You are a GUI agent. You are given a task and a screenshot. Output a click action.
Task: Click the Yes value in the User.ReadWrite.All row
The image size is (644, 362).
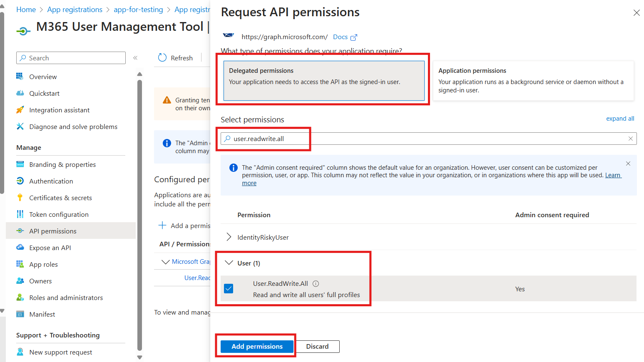[x=520, y=289]
